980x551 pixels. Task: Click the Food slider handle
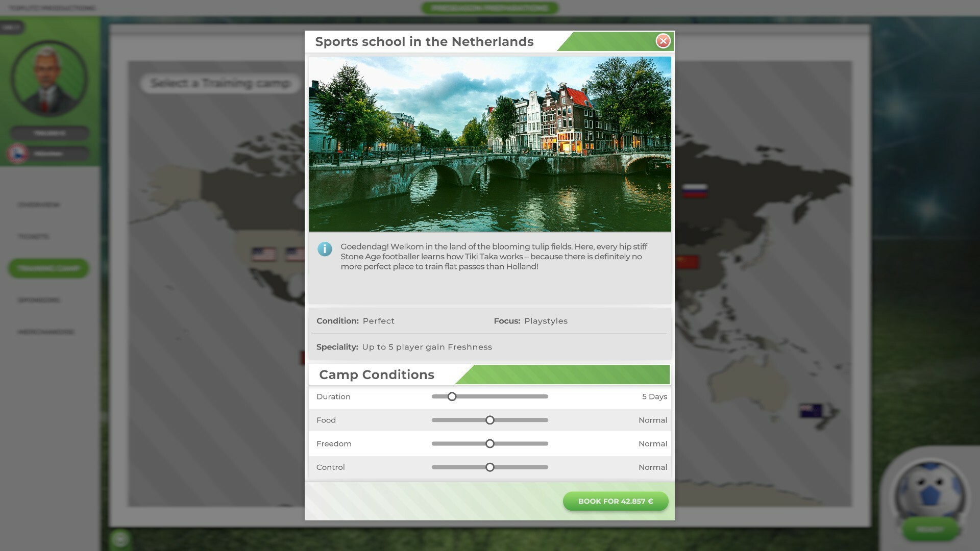pos(489,420)
